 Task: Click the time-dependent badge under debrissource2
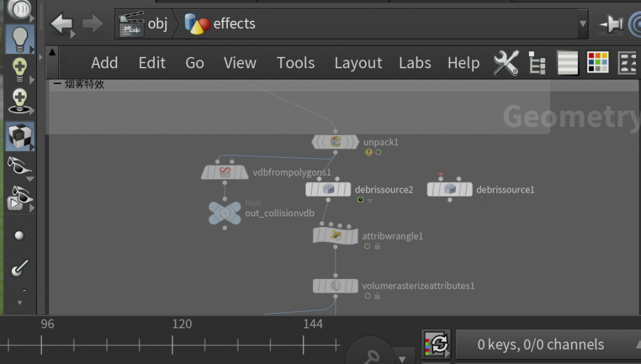point(361,200)
